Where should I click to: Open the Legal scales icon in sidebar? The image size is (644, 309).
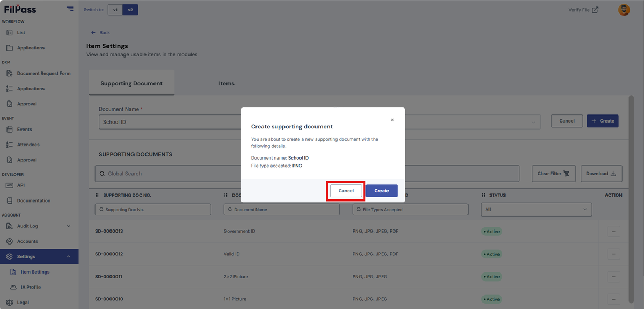click(10, 303)
